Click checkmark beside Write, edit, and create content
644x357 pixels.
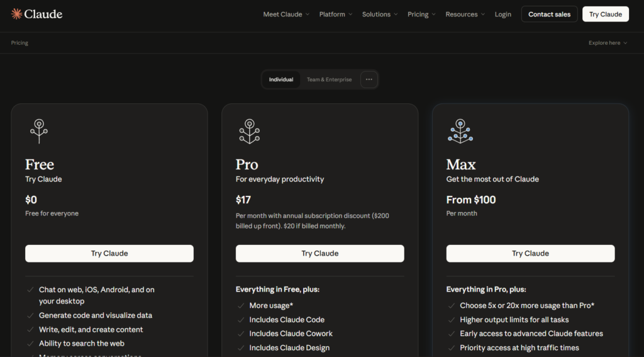pyautogui.click(x=30, y=329)
